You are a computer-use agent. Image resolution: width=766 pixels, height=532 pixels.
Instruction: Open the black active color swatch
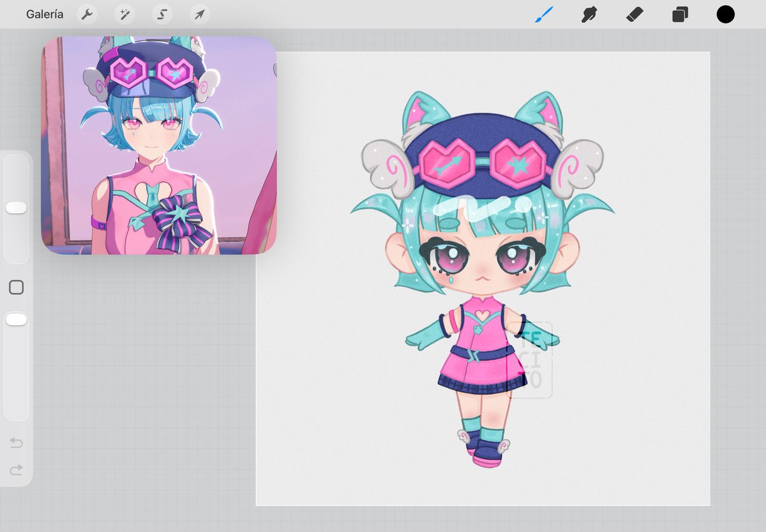[x=725, y=14]
